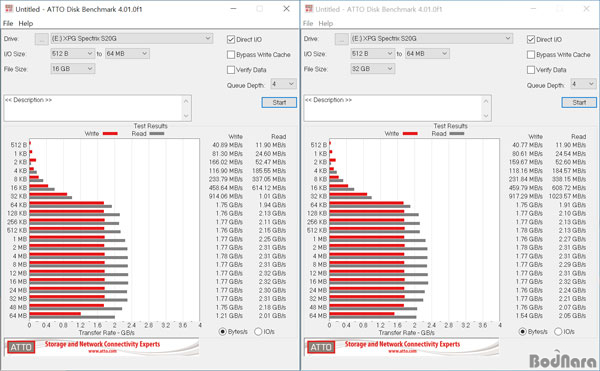Screen dimensions: 600x371
Task: Click the ATTO logo in left window banner
Action: tap(21, 347)
